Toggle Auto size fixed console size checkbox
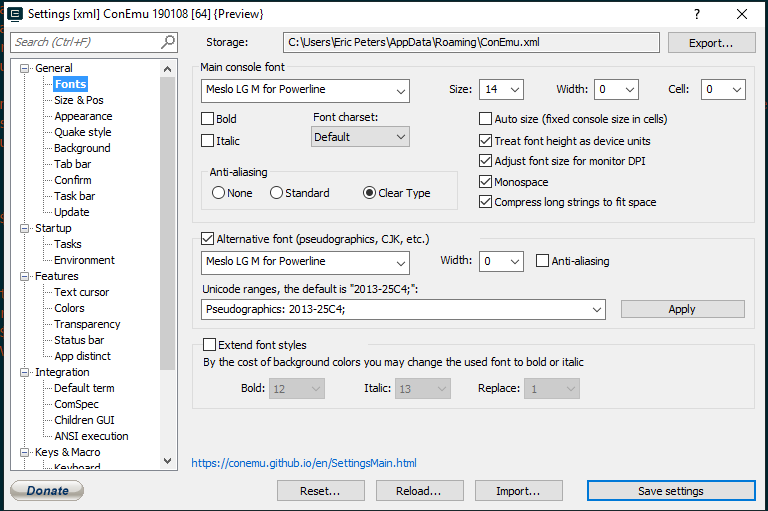768x511 pixels. tap(485, 119)
